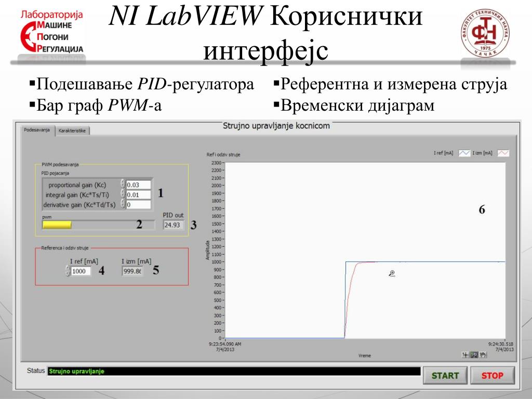Switch to the Karakteristike tab
Viewport: 532px width, 399px height.
(x=72, y=130)
